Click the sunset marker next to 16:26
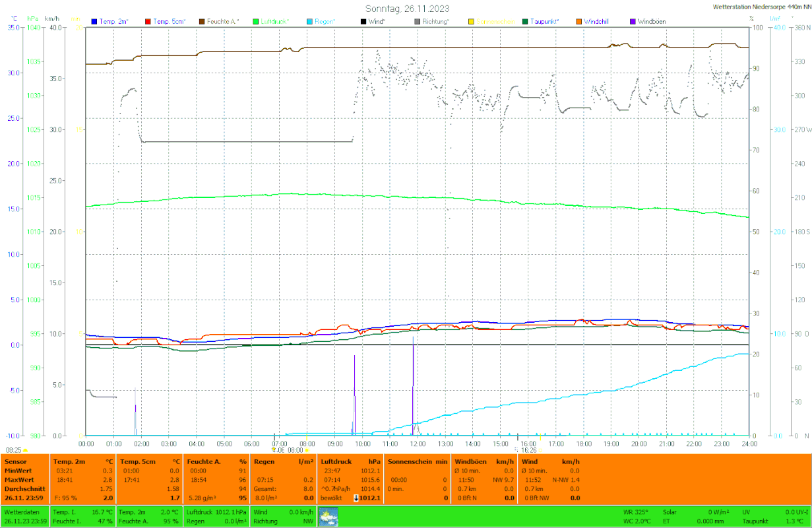This screenshot has height=528, width=812. point(540,450)
